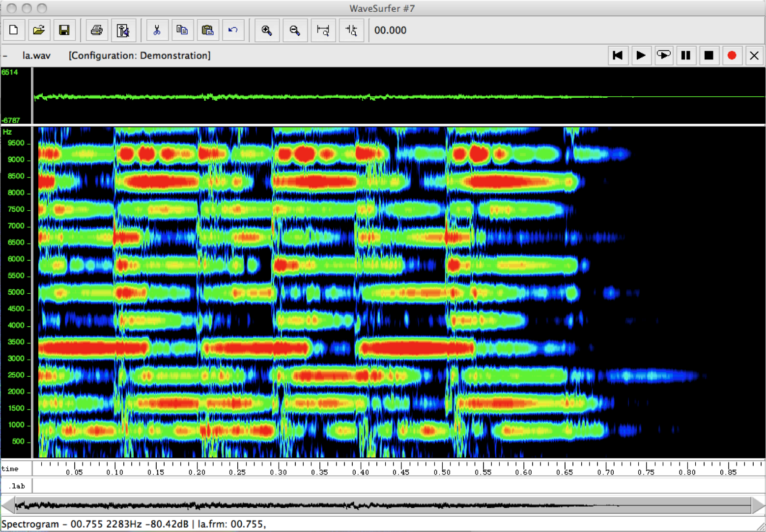This screenshot has height=532, width=766.
Task: Open the preferences dialog icon
Action: [123, 30]
